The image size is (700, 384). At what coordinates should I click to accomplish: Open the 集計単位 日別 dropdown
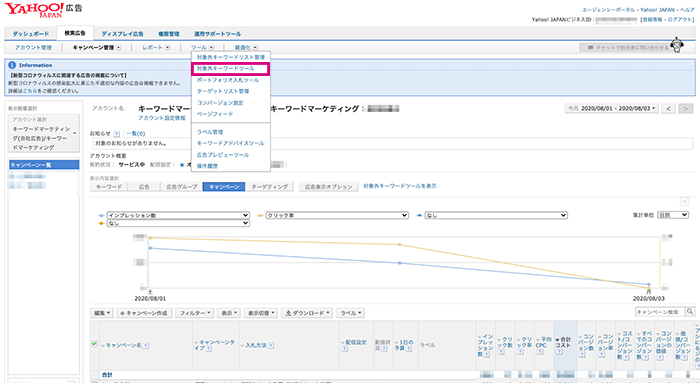tap(673, 215)
